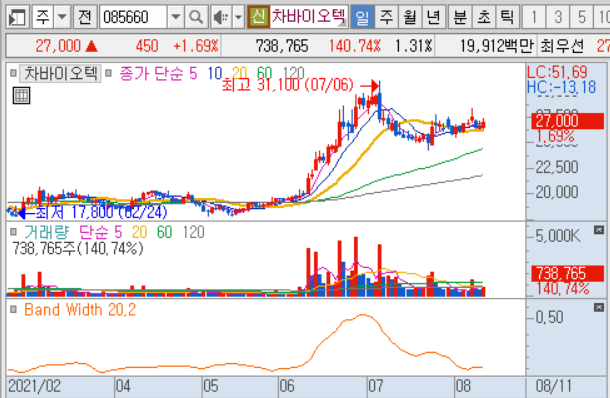Switch to the 주 weekly chart tab
The height and width of the screenshot is (398, 610).
pos(386,17)
